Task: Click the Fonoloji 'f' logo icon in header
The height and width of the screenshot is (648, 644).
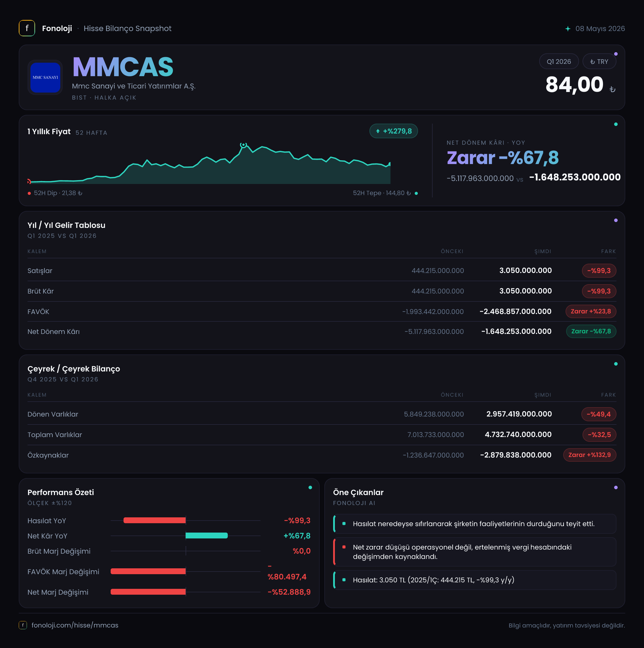Action: click(27, 28)
